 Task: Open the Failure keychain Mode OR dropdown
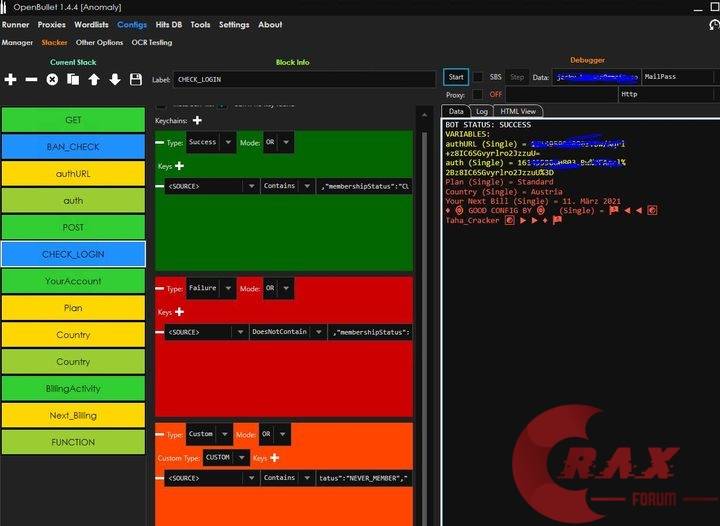(278, 288)
